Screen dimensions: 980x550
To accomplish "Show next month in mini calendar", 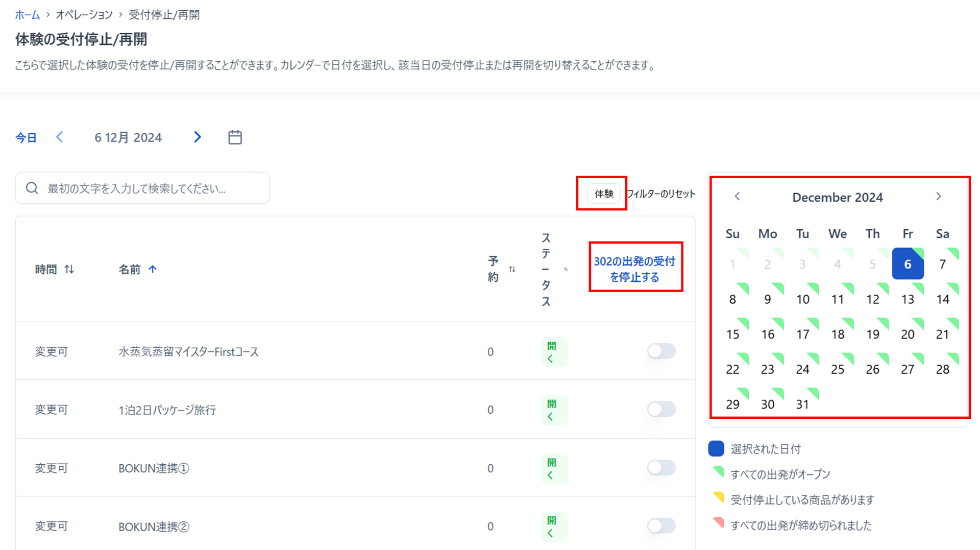I will click(938, 197).
